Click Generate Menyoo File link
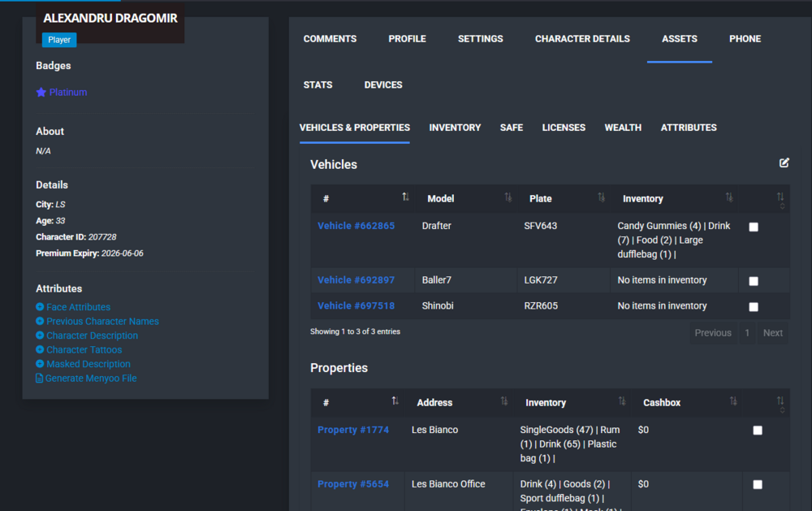Viewport: 812px width, 511px height. coord(91,379)
